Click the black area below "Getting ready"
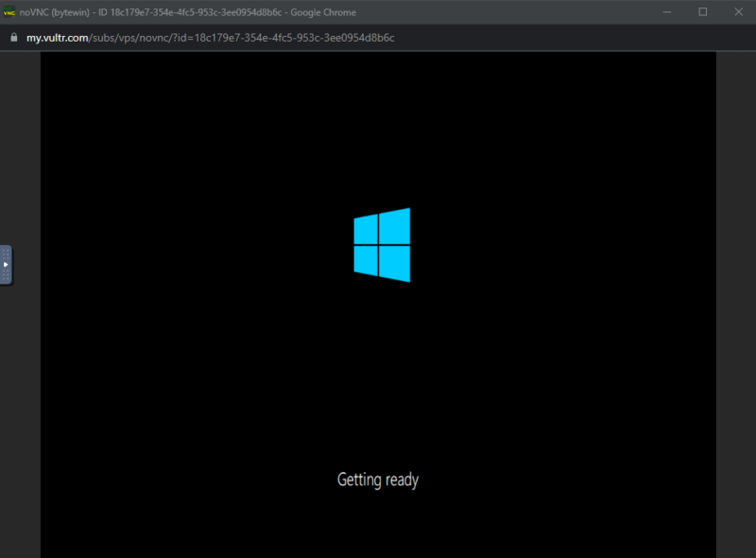756x558 pixels. coord(378,525)
